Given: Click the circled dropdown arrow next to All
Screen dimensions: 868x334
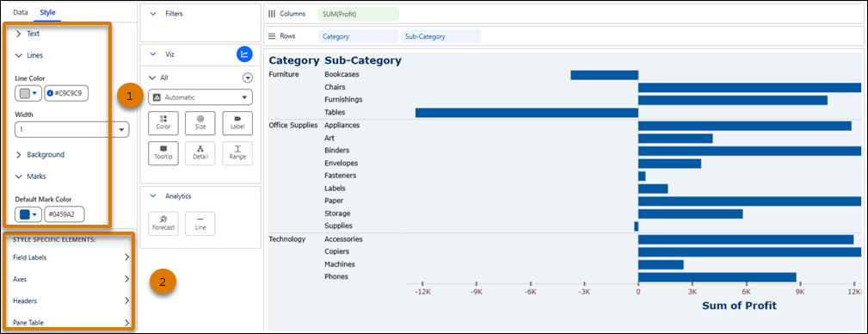Looking at the screenshot, I should (x=248, y=78).
